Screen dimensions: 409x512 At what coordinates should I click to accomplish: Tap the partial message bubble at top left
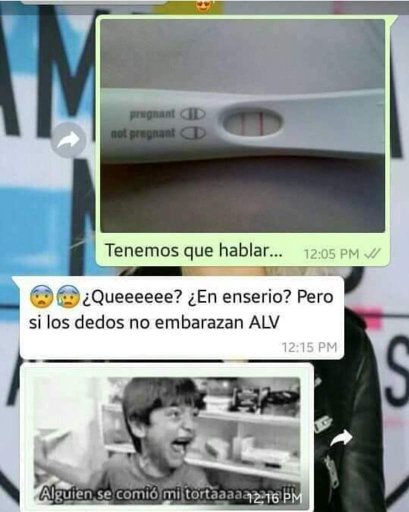click(95, 2)
